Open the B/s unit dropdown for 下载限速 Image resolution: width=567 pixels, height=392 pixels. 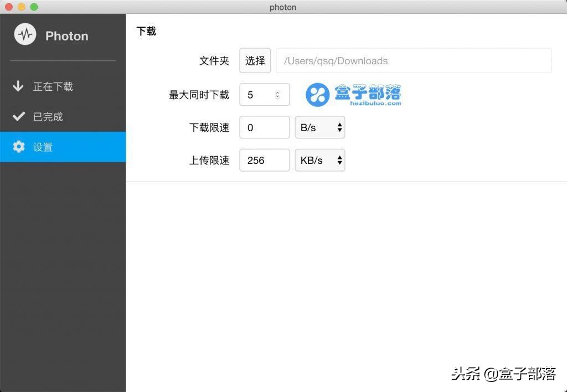coord(320,127)
